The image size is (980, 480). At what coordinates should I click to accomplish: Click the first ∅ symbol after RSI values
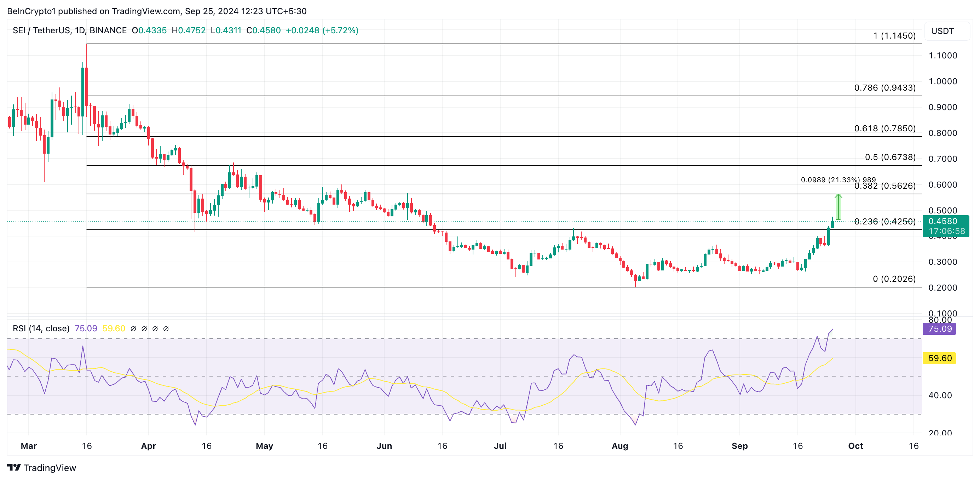(133, 328)
